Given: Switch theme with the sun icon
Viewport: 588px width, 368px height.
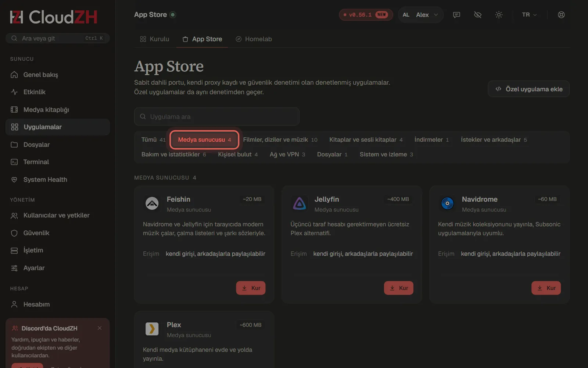Looking at the screenshot, I should pos(499,15).
